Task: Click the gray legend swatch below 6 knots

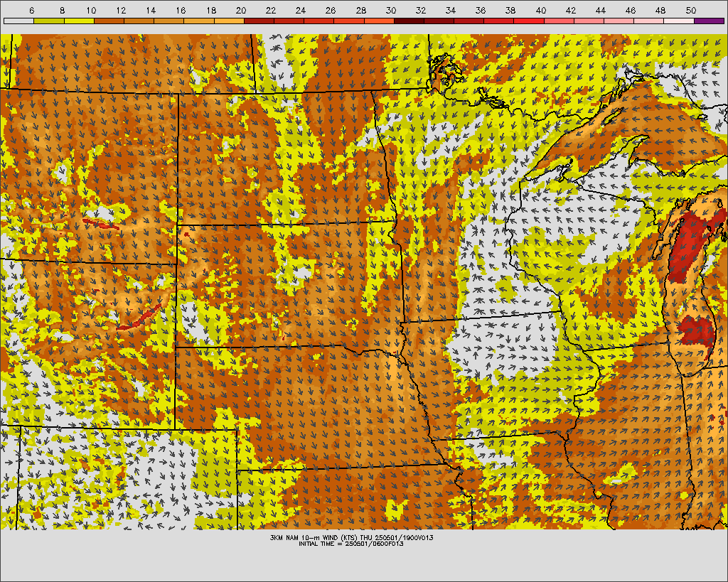Action: pos(18,21)
